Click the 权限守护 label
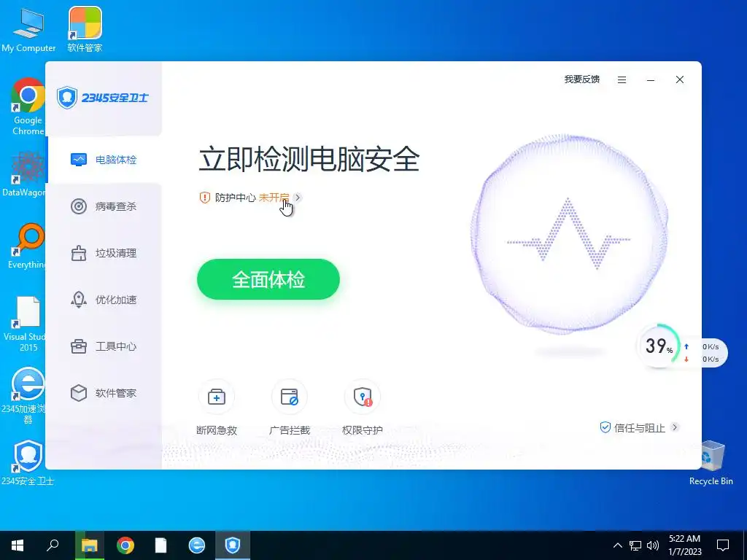 click(x=363, y=430)
